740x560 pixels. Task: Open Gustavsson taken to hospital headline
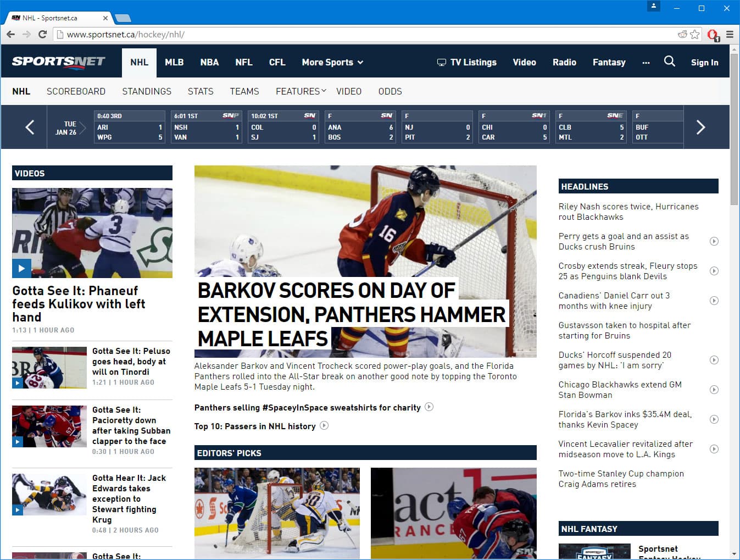point(625,330)
